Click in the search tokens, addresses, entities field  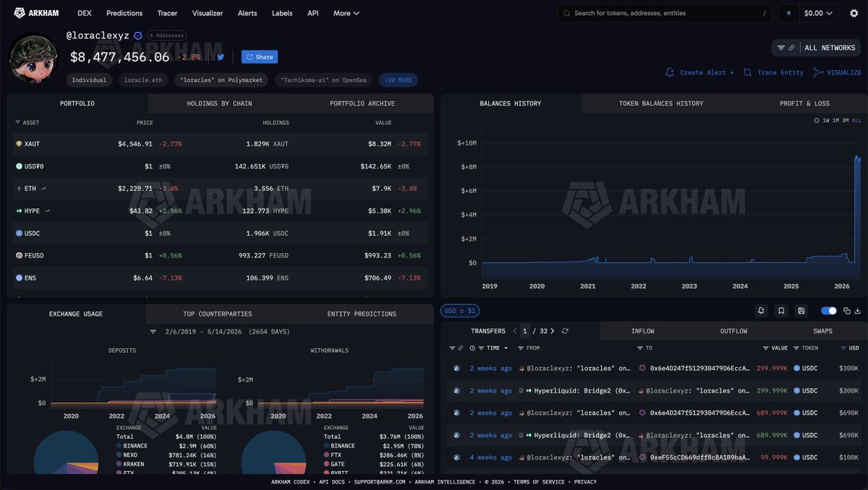[x=665, y=13]
